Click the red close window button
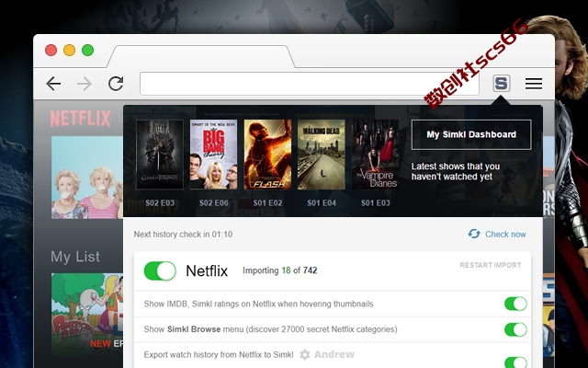 point(51,50)
